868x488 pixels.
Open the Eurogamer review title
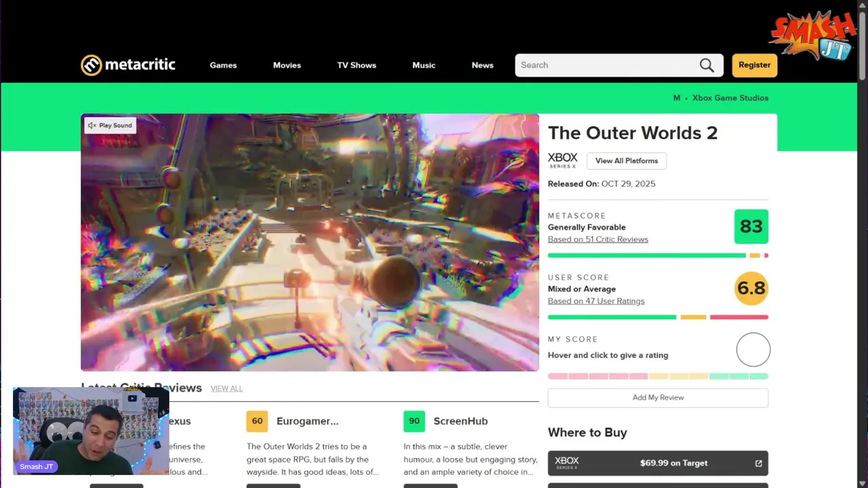coord(307,421)
